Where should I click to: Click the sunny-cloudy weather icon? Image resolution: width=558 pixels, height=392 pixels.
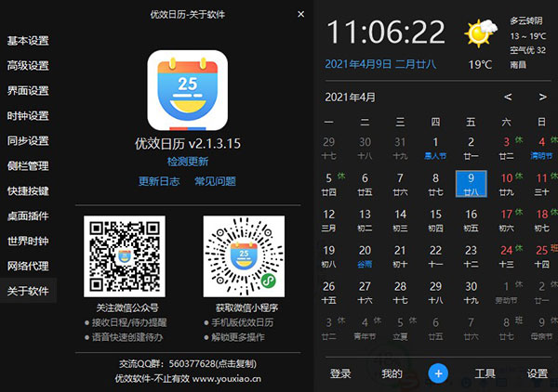(x=481, y=33)
